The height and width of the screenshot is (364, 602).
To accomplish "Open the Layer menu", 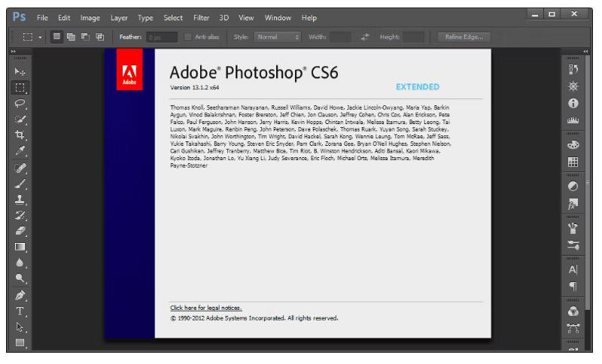I will [118, 17].
